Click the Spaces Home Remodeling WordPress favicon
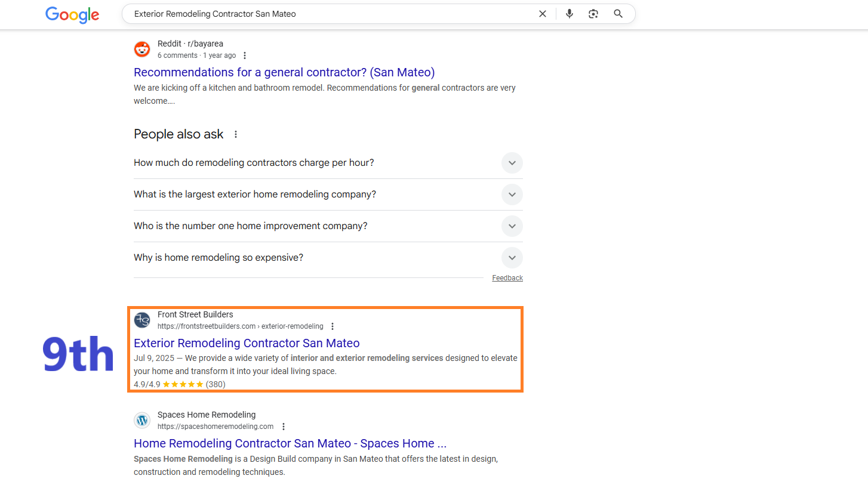Viewport: 868px width, 491px height. click(x=142, y=420)
